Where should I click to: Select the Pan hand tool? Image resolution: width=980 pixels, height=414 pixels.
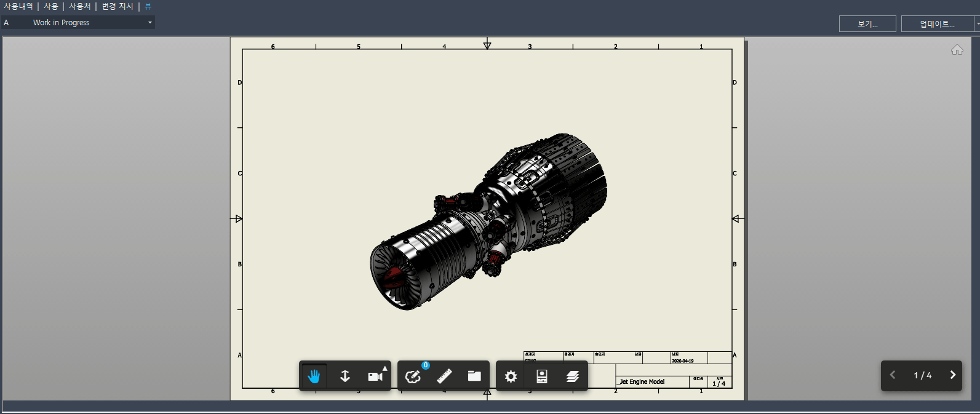314,376
